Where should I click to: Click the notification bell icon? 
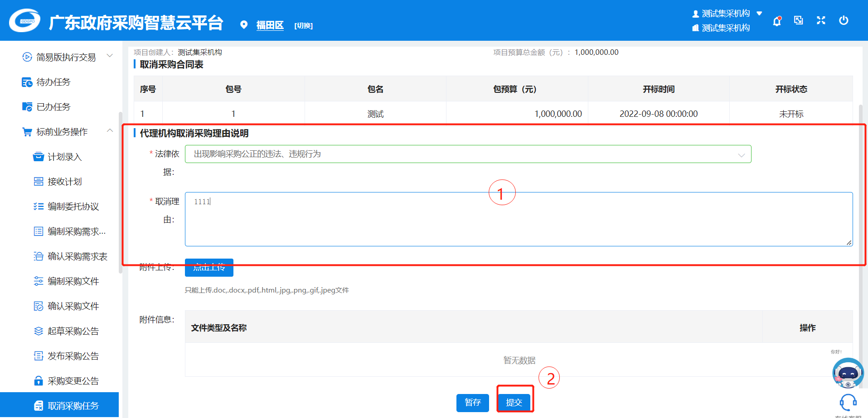point(777,21)
